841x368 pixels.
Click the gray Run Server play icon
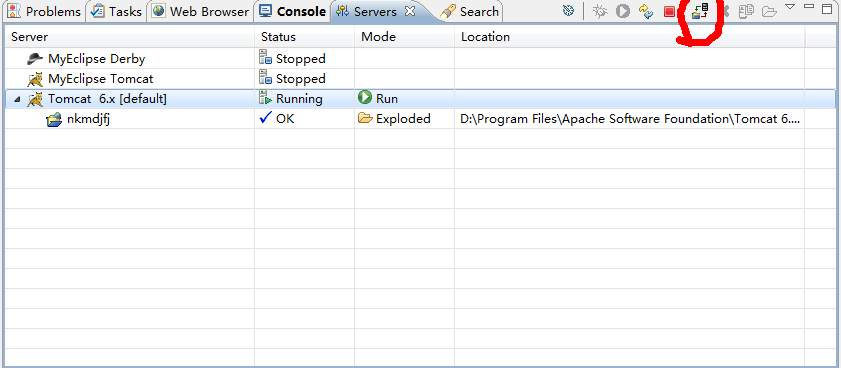pos(623,11)
